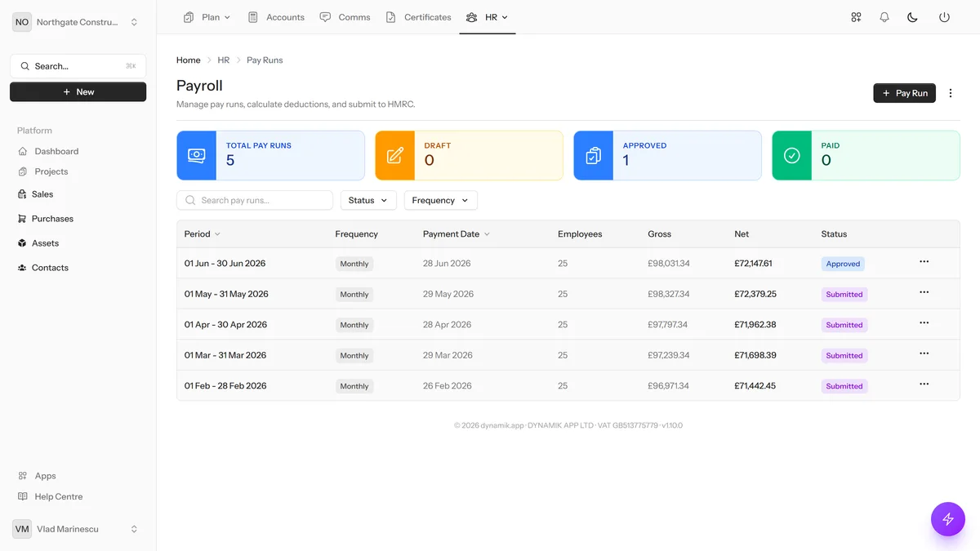980x551 pixels.
Task: Click the Assets cube icon
Action: coord(22,243)
